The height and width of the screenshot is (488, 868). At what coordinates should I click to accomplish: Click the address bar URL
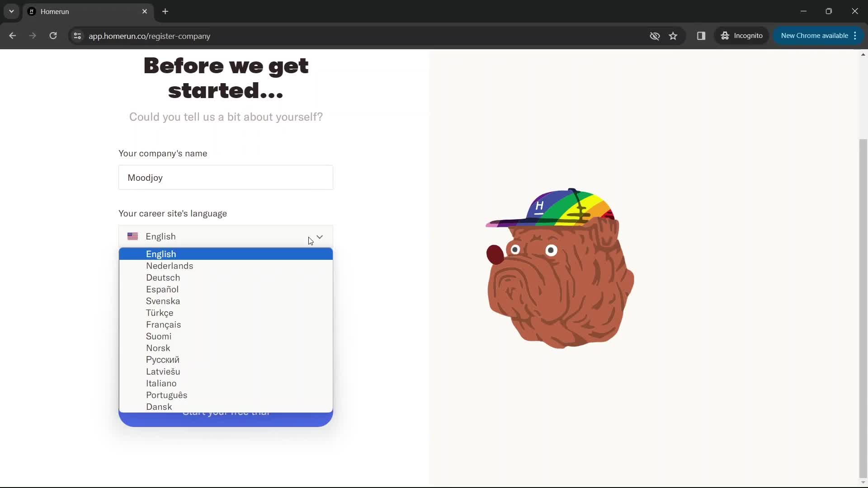click(149, 36)
